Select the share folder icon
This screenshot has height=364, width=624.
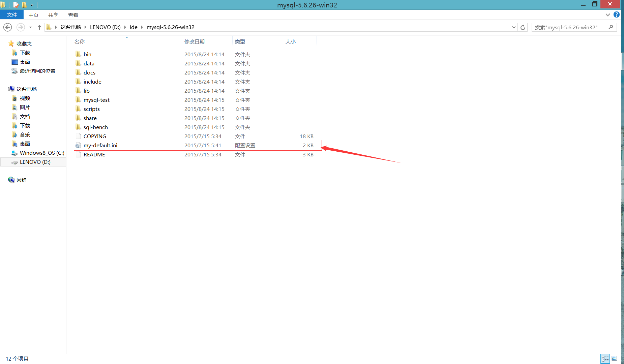coord(78,118)
